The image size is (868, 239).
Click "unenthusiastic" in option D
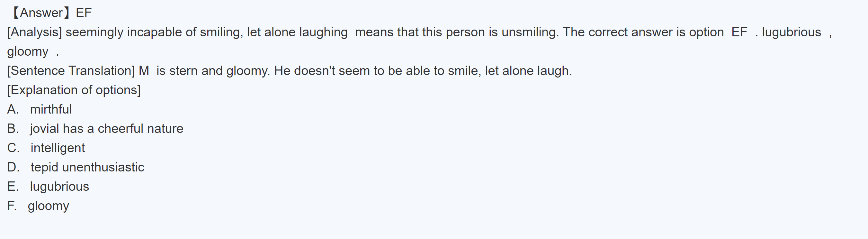coord(103,167)
